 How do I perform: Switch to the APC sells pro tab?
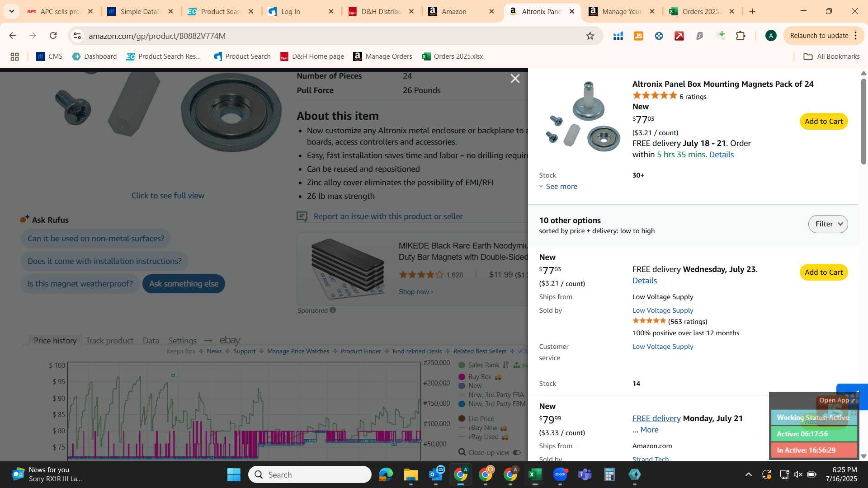coord(60,11)
